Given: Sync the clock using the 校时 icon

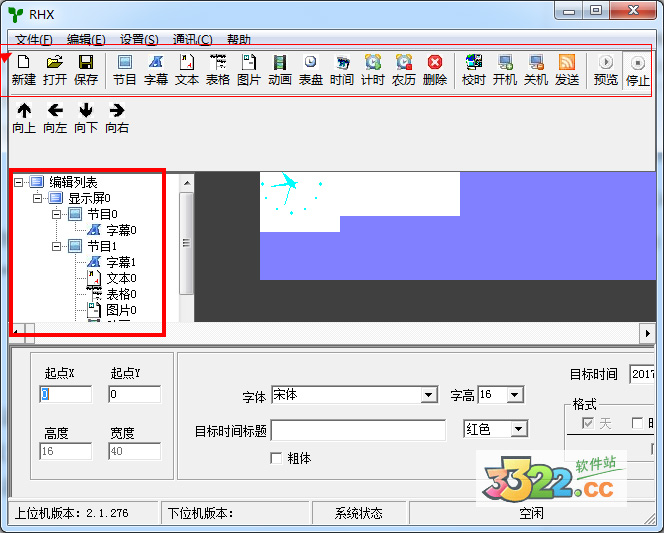Looking at the screenshot, I should [x=473, y=70].
